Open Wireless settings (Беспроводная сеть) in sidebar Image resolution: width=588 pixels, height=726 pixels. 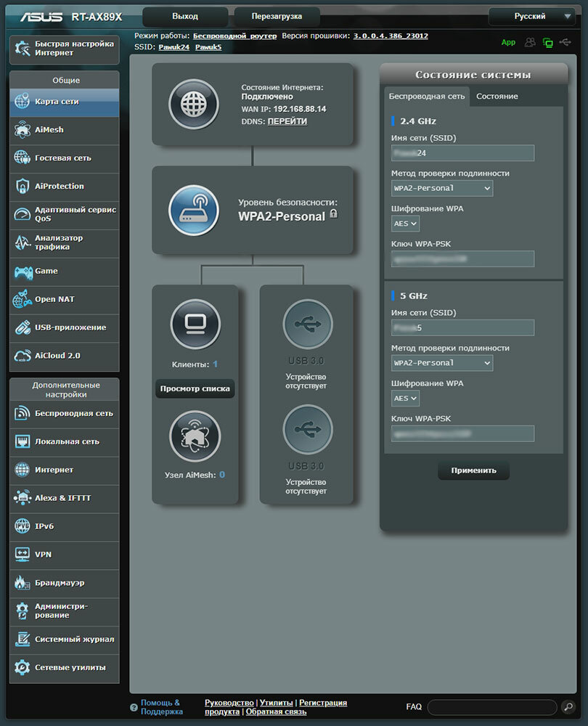tap(65, 414)
